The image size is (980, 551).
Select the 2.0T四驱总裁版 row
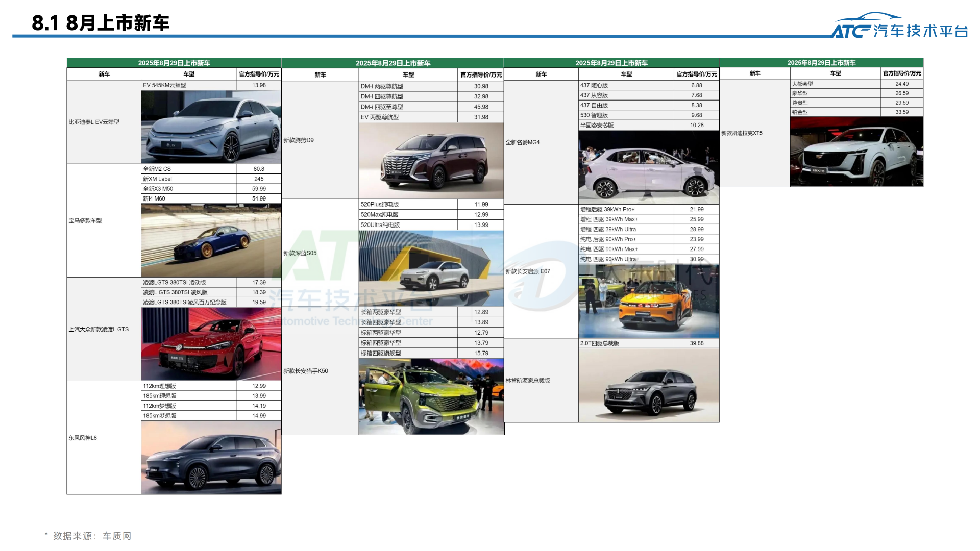coord(648,343)
